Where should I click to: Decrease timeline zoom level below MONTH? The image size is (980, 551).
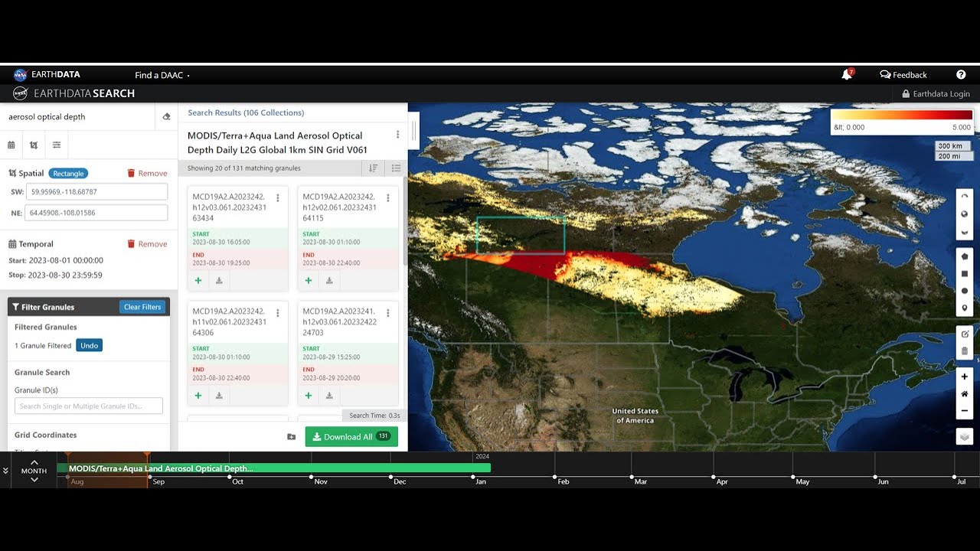pyautogui.click(x=34, y=480)
